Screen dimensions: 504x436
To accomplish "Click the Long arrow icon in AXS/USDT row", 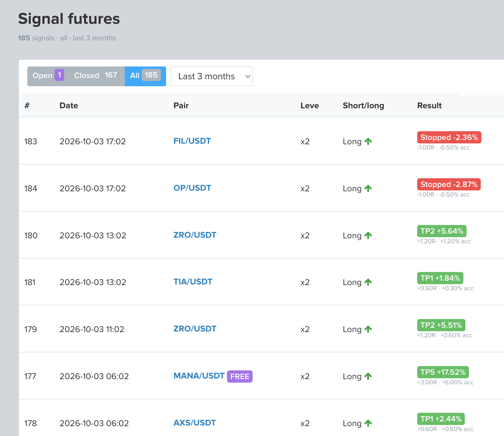I will click(x=368, y=423).
